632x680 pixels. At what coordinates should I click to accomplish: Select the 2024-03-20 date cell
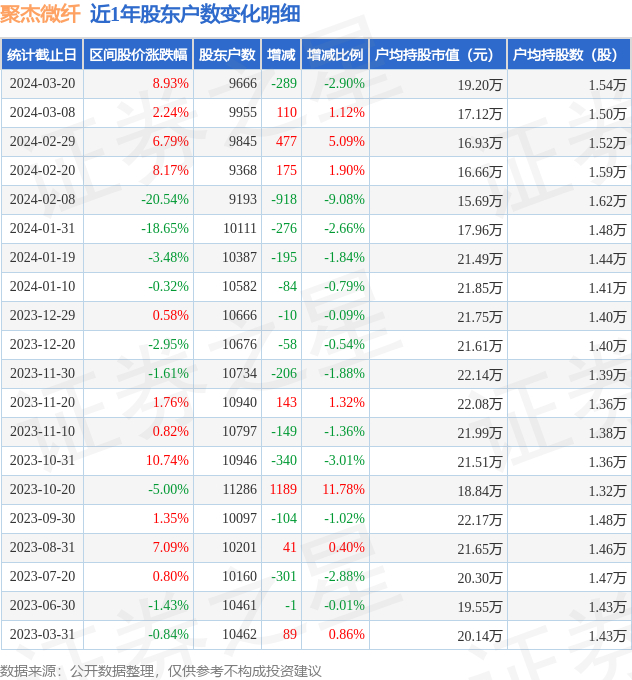tap(42, 84)
